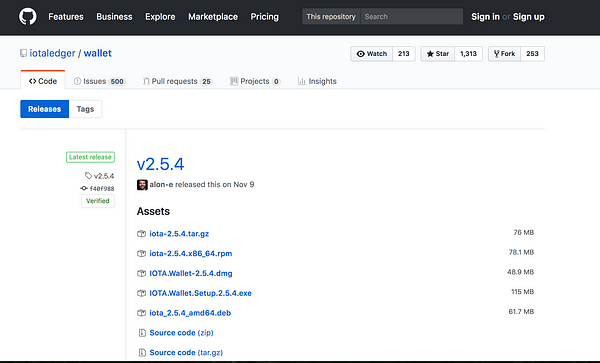Viewport: 600px width, 363px height.
Task: Click the Watch button
Action: (x=372, y=54)
